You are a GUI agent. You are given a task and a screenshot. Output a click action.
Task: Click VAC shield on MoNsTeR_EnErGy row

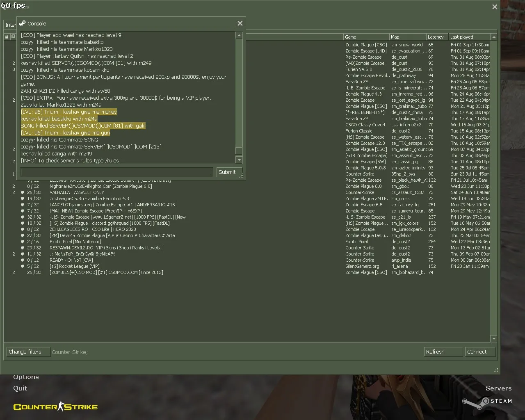(x=23, y=254)
